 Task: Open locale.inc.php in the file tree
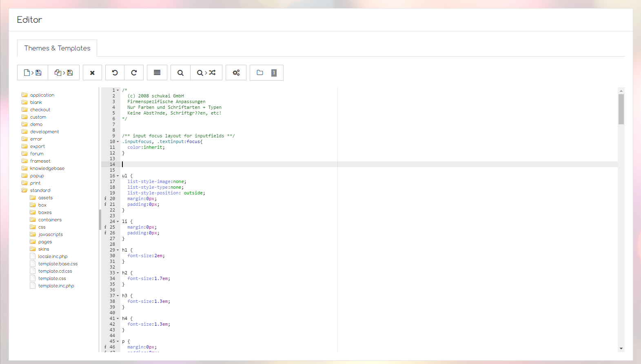coord(53,256)
